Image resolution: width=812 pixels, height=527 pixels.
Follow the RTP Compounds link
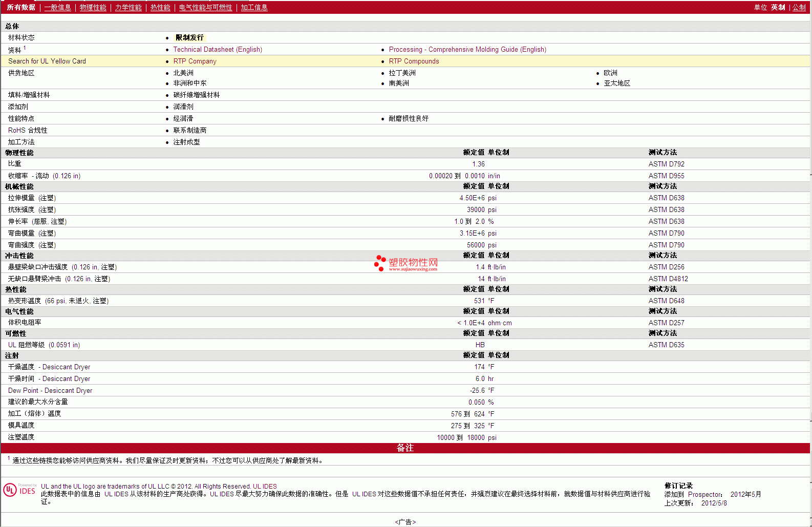point(414,61)
